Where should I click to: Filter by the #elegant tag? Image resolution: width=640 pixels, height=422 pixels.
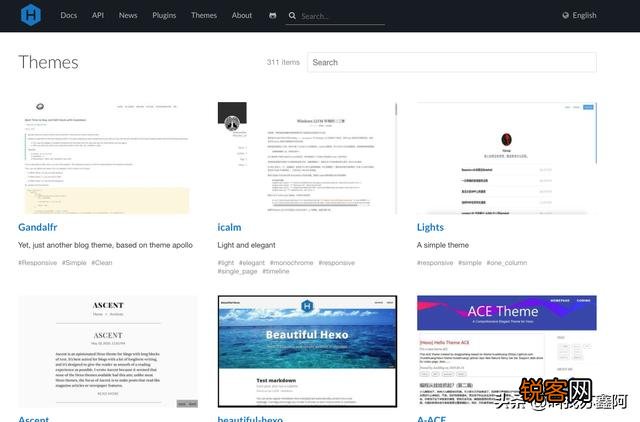tap(252, 263)
